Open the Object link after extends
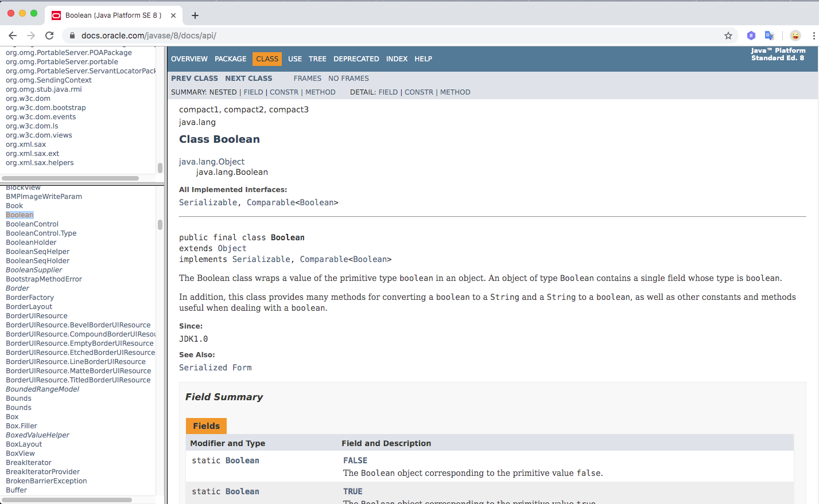This screenshot has height=504, width=819. pos(232,248)
